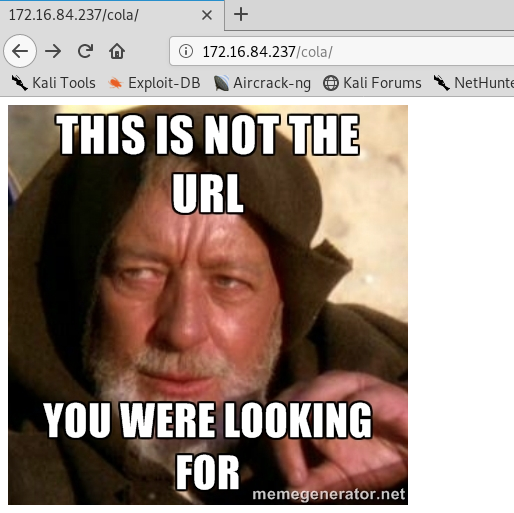The image size is (514, 513).
Task: Open the Kali Tools bookmark
Action: click(x=53, y=83)
